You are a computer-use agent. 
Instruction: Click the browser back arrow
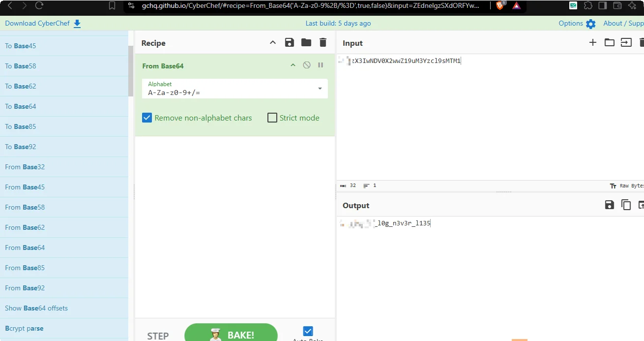(x=10, y=5)
